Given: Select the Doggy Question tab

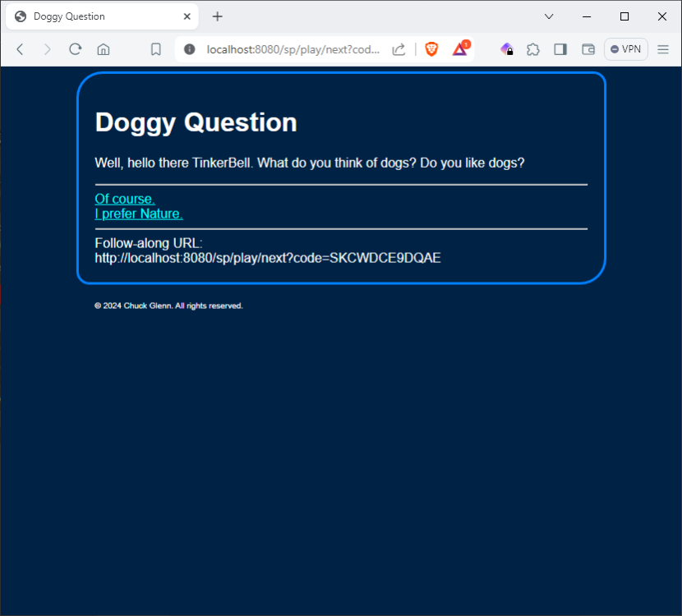Looking at the screenshot, I should (x=99, y=16).
